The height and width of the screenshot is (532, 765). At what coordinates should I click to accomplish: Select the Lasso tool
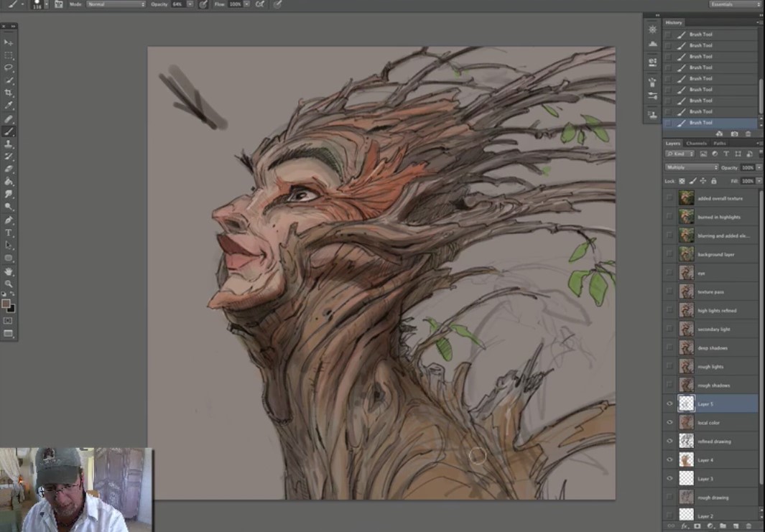pos(9,67)
